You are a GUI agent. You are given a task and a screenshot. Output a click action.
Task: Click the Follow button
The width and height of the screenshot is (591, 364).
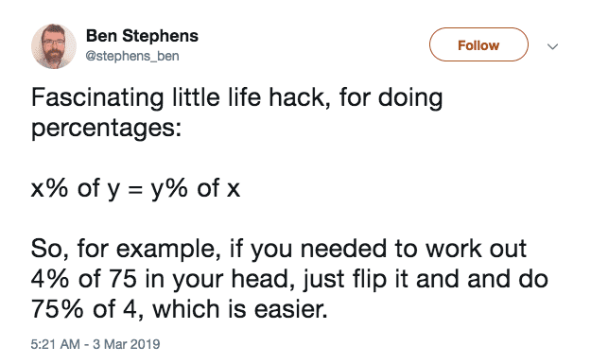(478, 44)
